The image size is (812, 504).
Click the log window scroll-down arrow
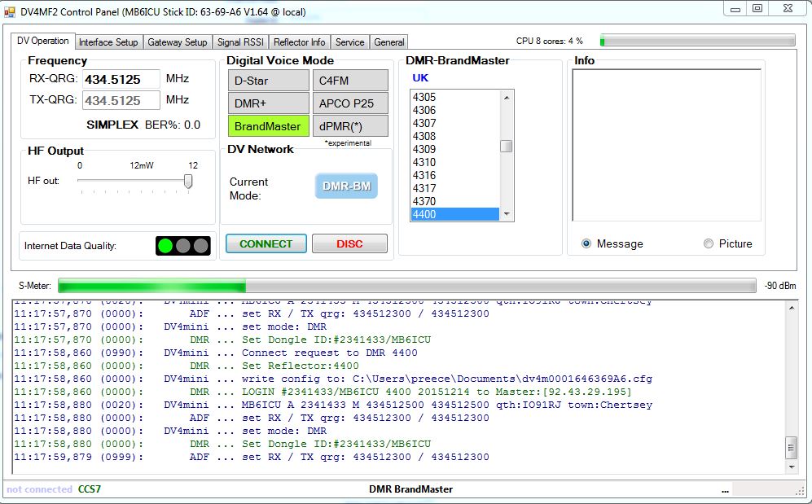[792, 467]
